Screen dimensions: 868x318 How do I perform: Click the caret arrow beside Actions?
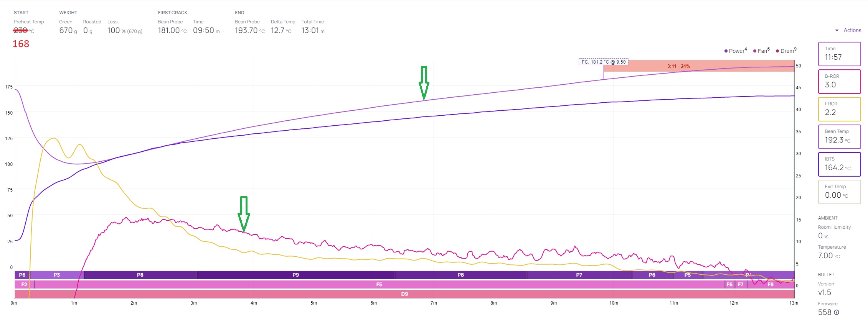(837, 30)
